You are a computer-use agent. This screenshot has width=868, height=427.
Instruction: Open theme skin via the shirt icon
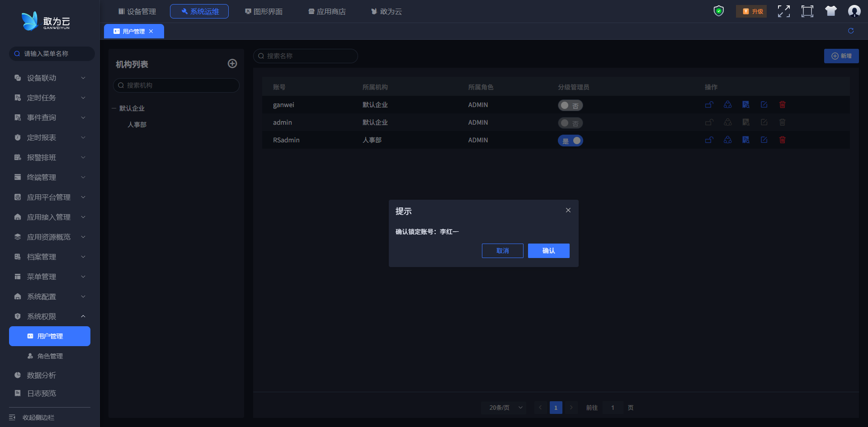[830, 11]
